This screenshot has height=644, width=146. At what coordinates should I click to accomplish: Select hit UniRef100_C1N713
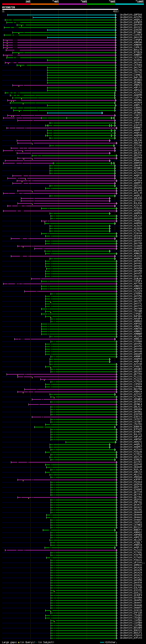pos(131,115)
